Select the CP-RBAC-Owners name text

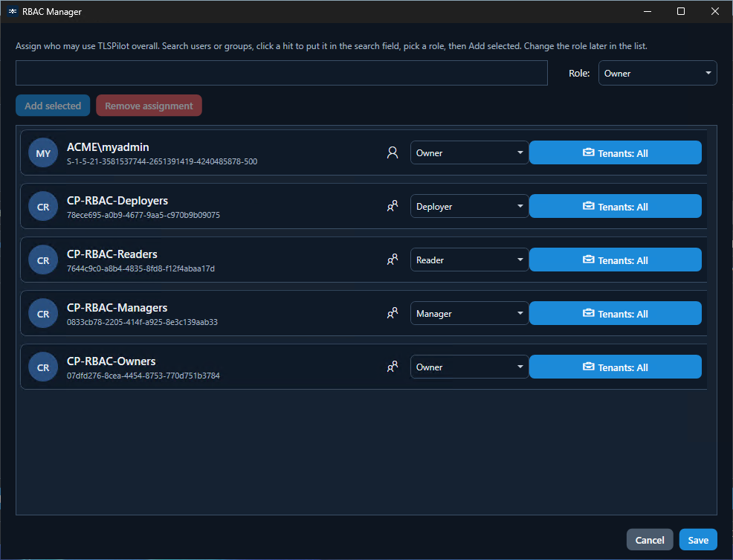pyautogui.click(x=112, y=361)
